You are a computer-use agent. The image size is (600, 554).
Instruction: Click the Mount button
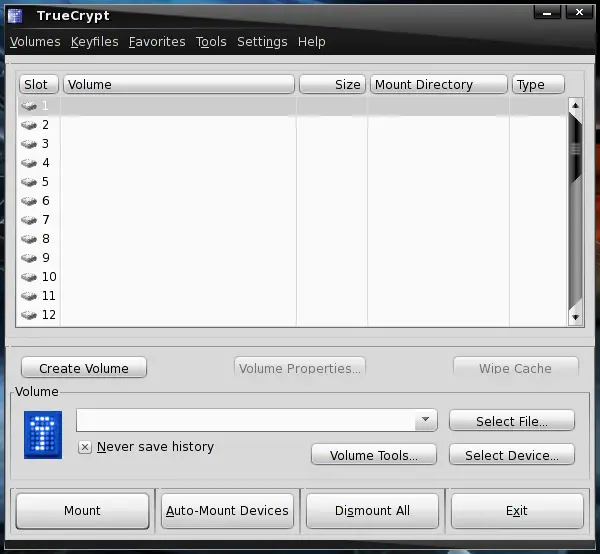click(82, 511)
